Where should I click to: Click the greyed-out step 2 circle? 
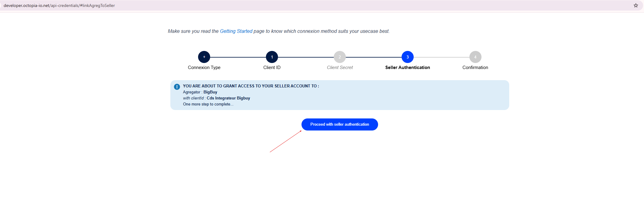tap(340, 57)
